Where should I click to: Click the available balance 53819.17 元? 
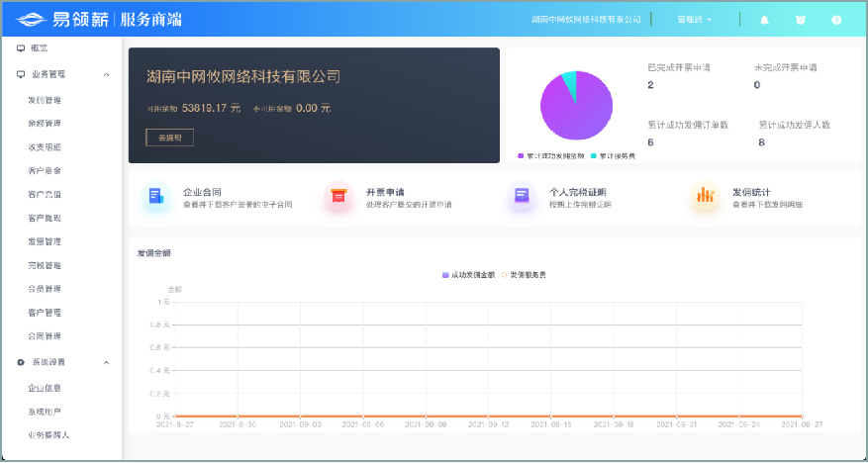pos(211,109)
